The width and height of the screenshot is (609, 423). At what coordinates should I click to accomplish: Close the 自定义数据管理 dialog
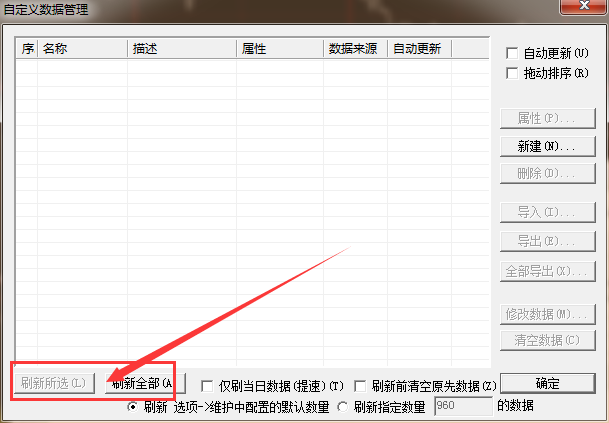pos(584,6)
